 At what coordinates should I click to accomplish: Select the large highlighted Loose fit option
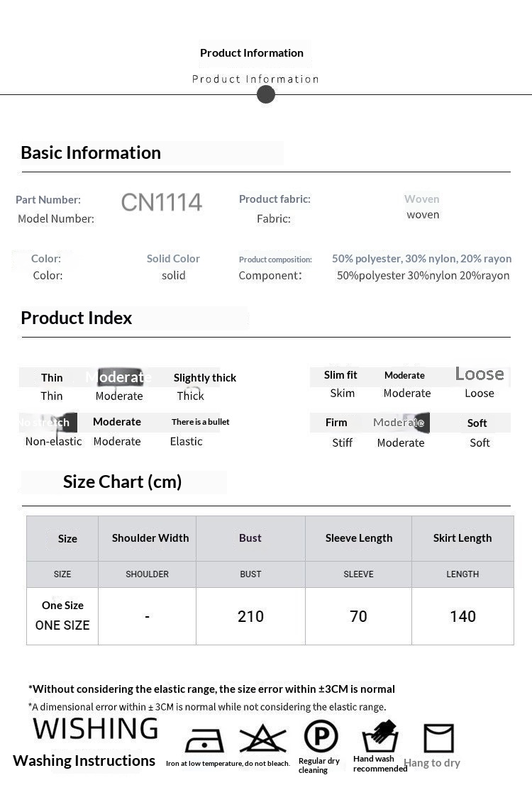[x=480, y=374]
